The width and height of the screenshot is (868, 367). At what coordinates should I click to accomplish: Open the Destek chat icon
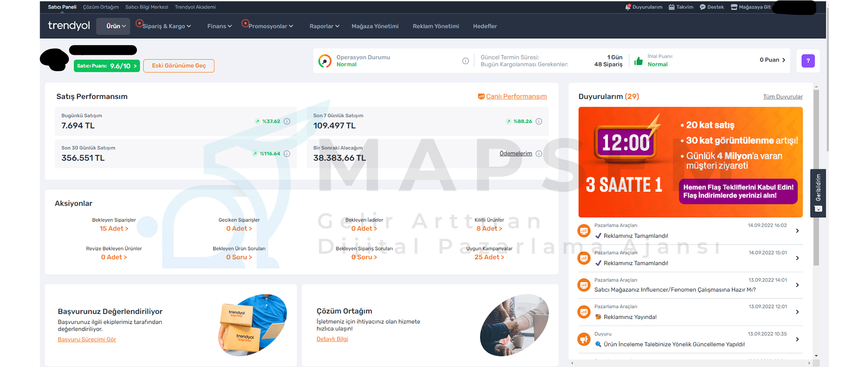tap(702, 7)
